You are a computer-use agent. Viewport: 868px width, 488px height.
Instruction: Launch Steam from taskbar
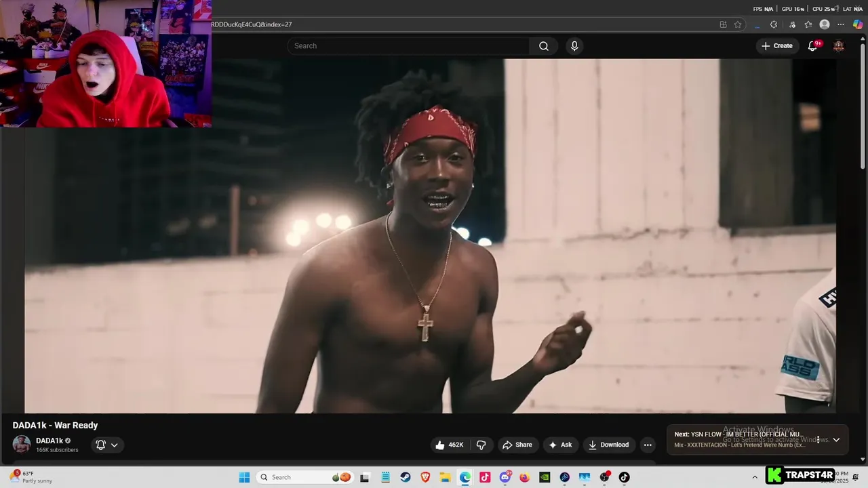coord(406,477)
